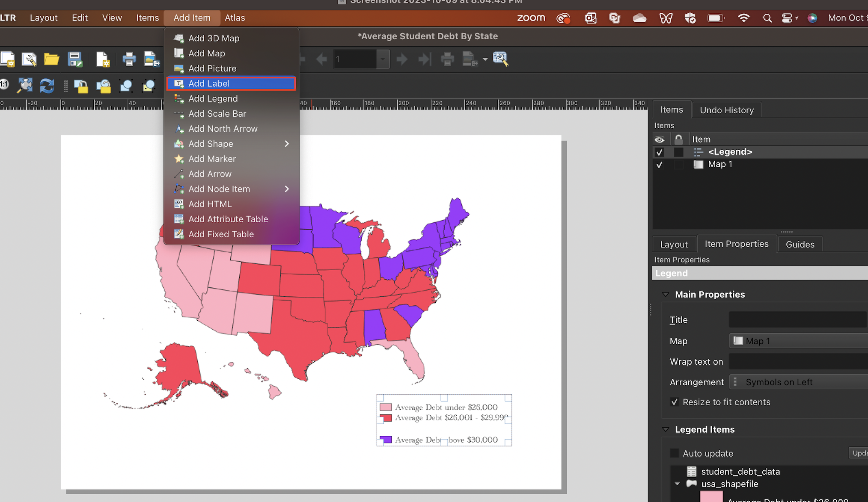The image size is (868, 502).
Task: Click the yellow folder open icon
Action: [51, 59]
